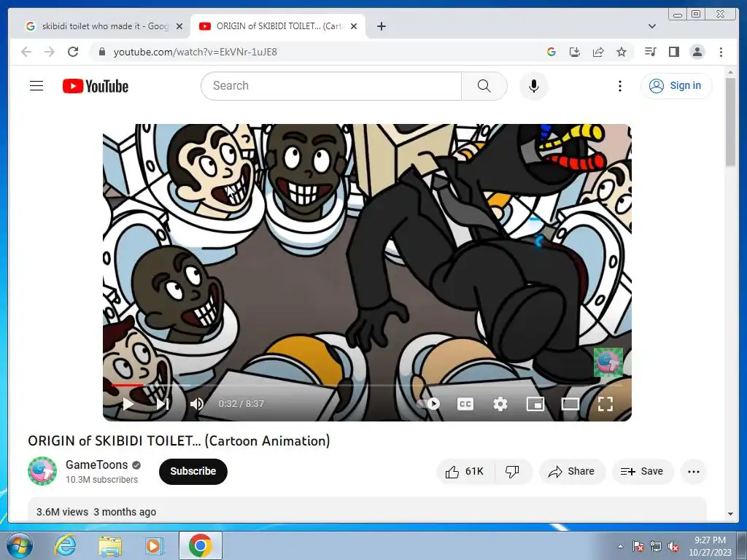Click the muted volume tray icon
Image resolution: width=747 pixels, height=560 pixels.
click(x=673, y=547)
